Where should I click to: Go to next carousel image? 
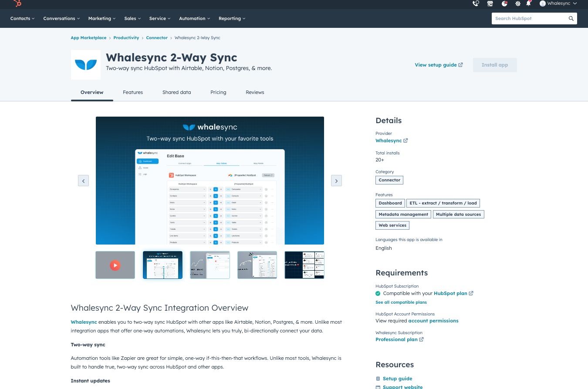pyautogui.click(x=336, y=181)
